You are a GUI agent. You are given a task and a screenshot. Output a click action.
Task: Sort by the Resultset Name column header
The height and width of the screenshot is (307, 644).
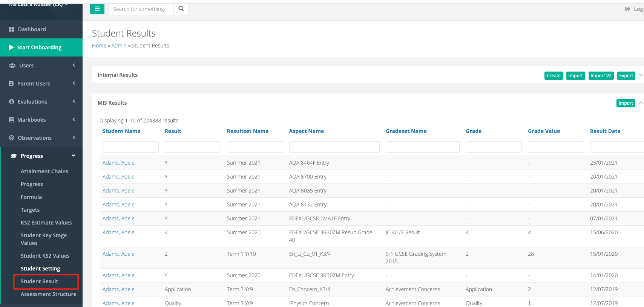(x=248, y=131)
